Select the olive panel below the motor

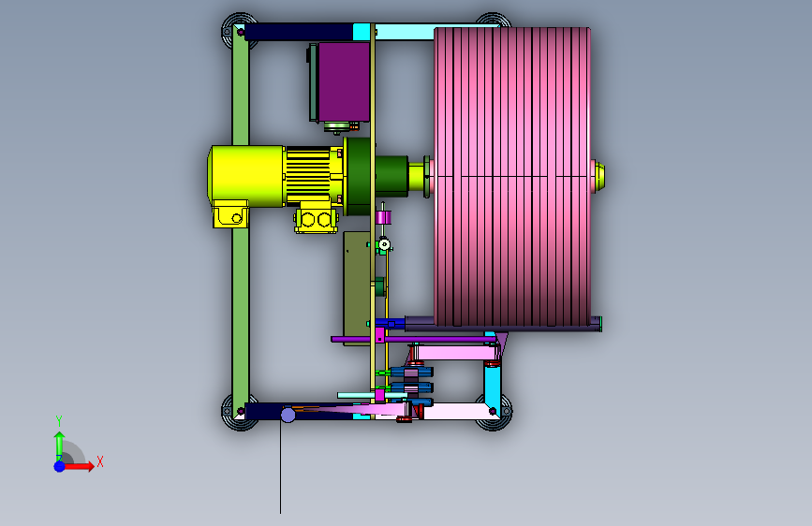(x=357, y=288)
